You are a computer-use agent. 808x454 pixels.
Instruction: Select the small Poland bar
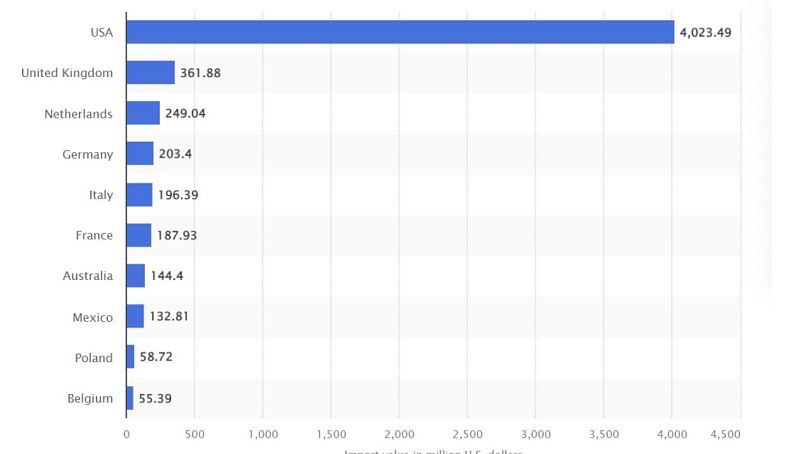pos(130,357)
